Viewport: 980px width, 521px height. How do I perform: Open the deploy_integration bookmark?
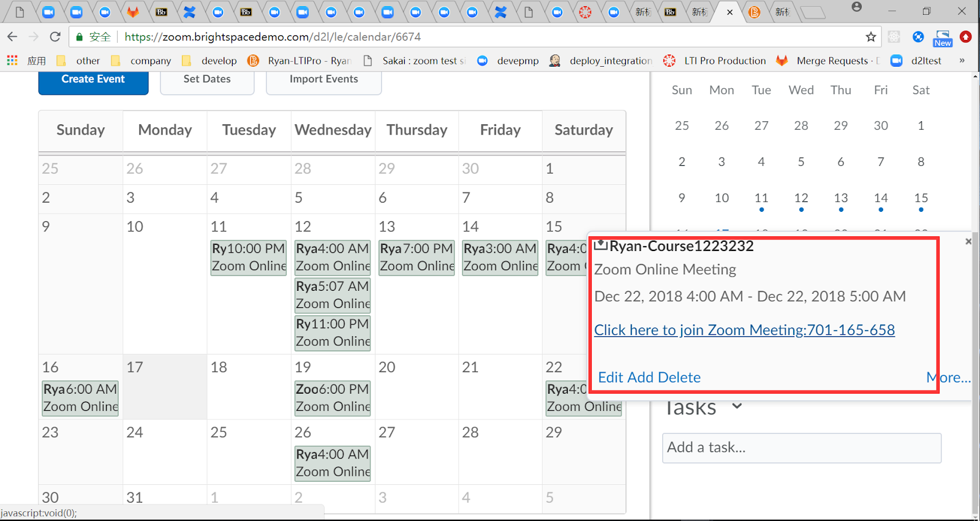(601, 61)
